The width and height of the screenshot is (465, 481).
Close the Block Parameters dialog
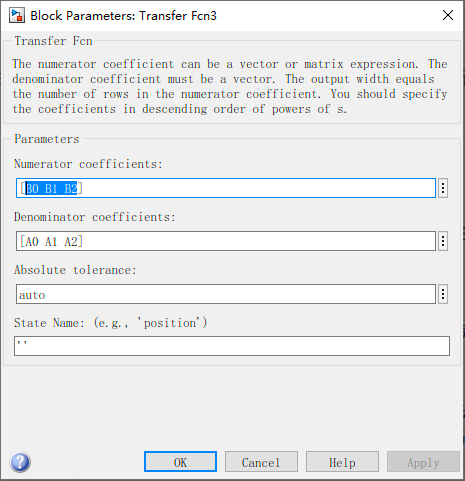pyautogui.click(x=448, y=15)
